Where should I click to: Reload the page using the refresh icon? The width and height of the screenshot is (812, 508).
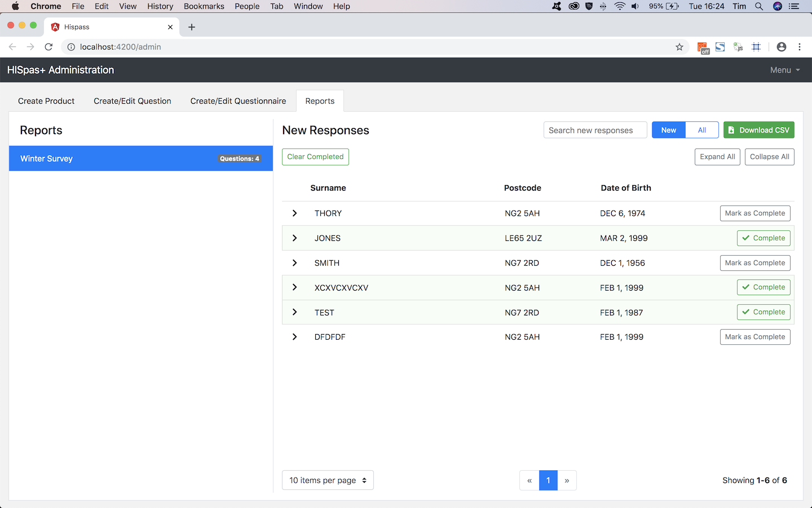click(48, 47)
